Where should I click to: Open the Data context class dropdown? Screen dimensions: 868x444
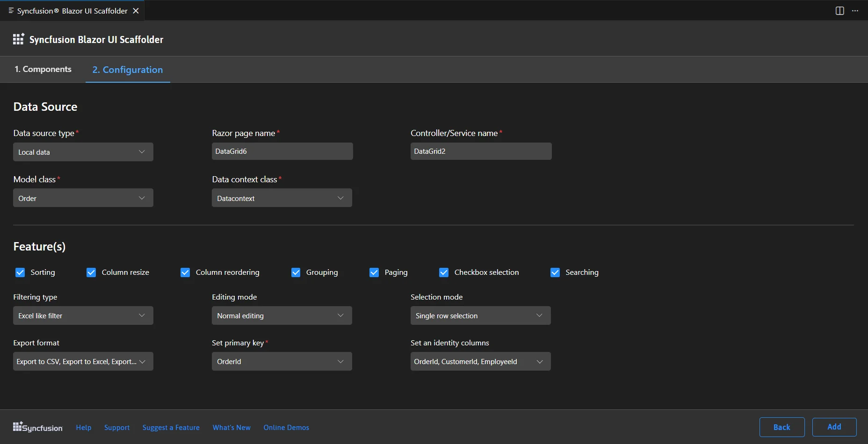click(x=282, y=198)
